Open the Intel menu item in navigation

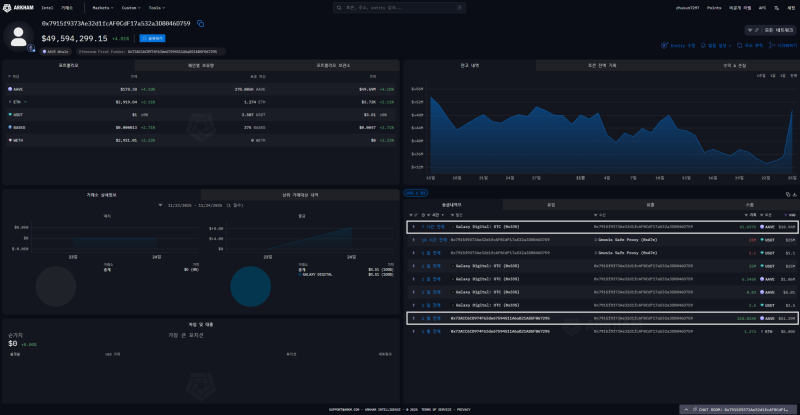[x=47, y=7]
